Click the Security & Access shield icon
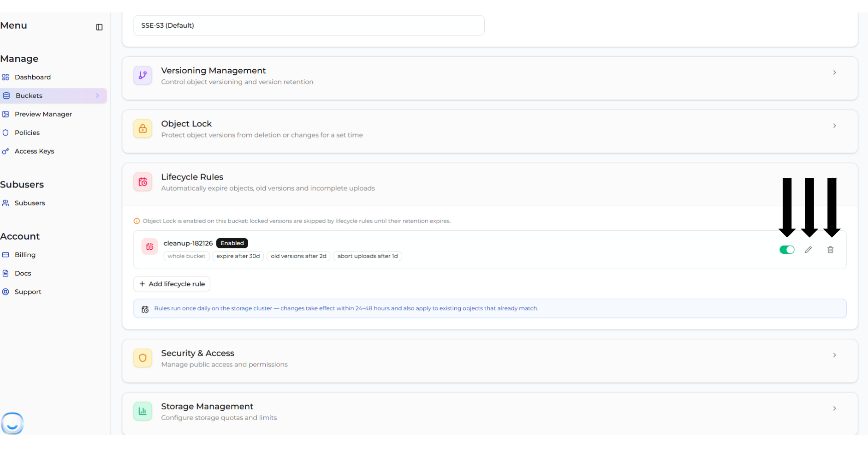This screenshot has width=868, height=450. click(143, 358)
